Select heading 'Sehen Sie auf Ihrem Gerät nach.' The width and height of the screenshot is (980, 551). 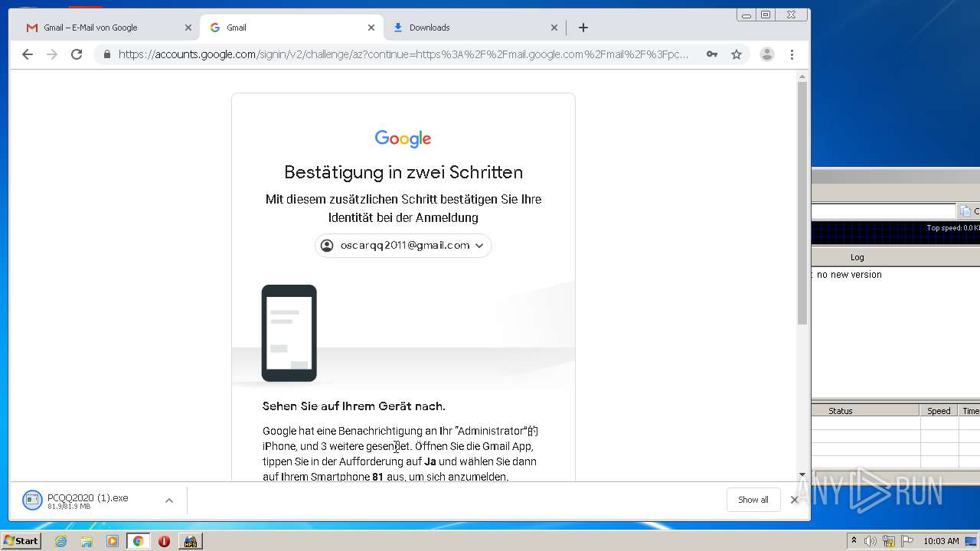click(x=354, y=406)
